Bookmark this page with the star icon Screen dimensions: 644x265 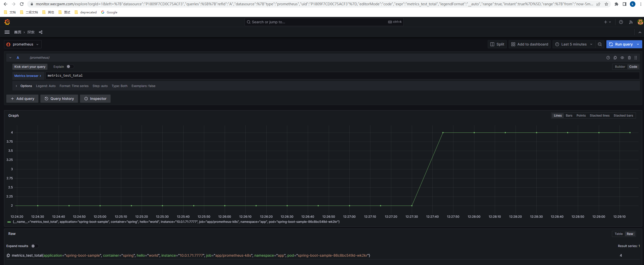coord(606,4)
